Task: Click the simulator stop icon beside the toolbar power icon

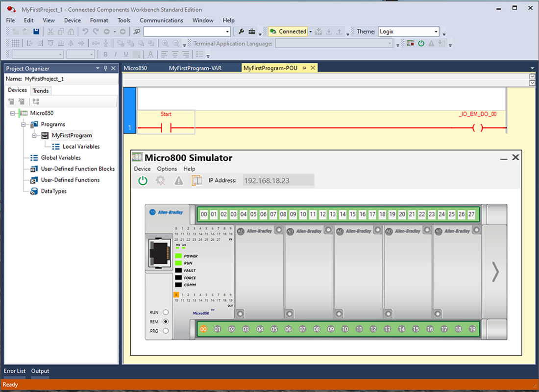Action: (411, 43)
